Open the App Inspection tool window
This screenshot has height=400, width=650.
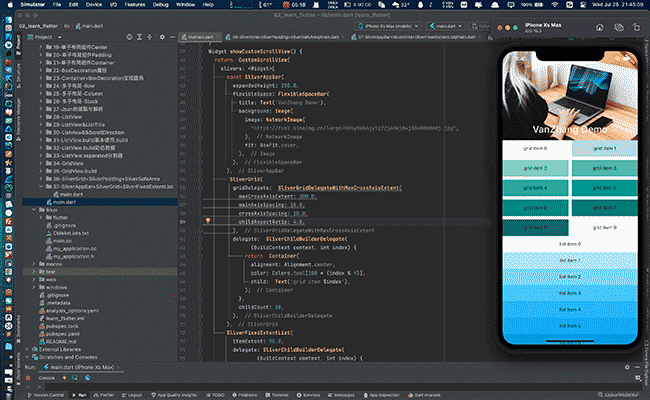click(381, 395)
